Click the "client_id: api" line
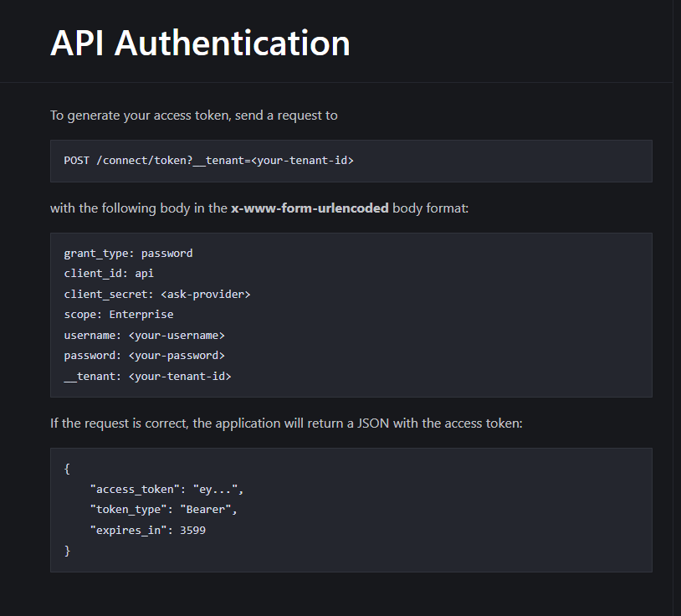Viewport: 681px width, 616px height. pyautogui.click(x=109, y=273)
